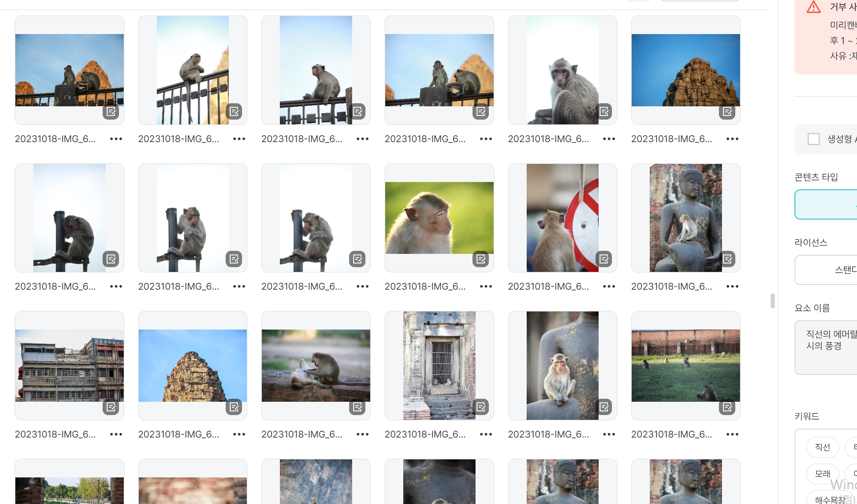857x504 pixels.
Task: Click edit icon on dark monkey on pole, gray sky
Action: (x=111, y=259)
